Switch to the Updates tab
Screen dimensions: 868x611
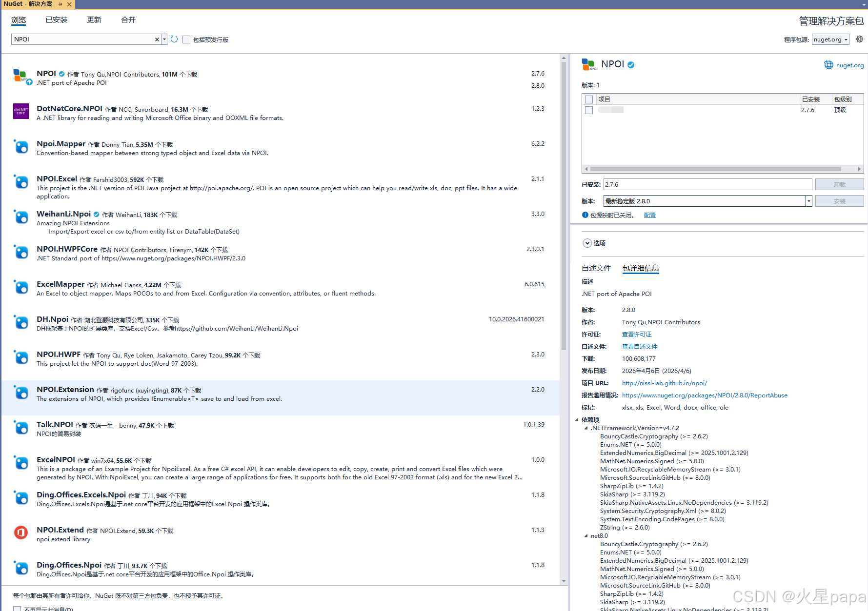94,20
